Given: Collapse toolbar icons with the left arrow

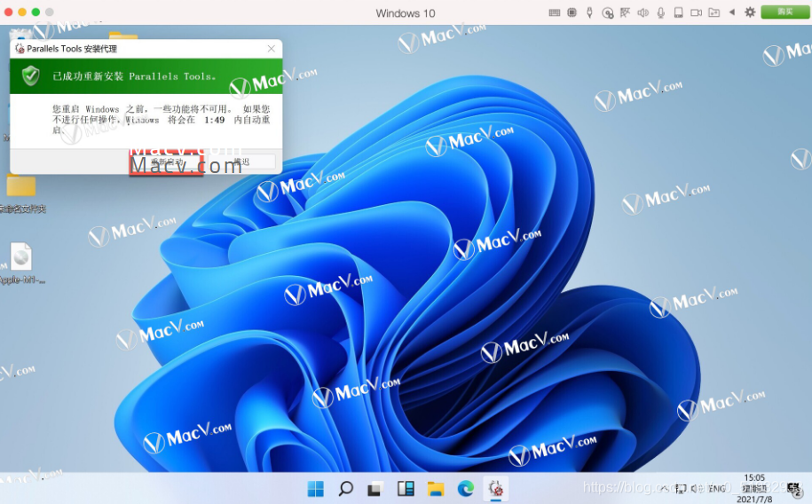Looking at the screenshot, I should [x=732, y=12].
